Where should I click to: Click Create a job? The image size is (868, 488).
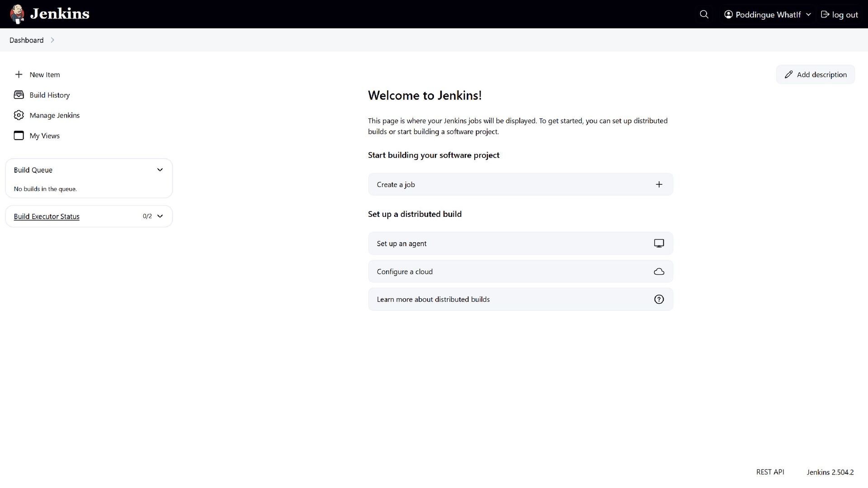pyautogui.click(x=520, y=184)
